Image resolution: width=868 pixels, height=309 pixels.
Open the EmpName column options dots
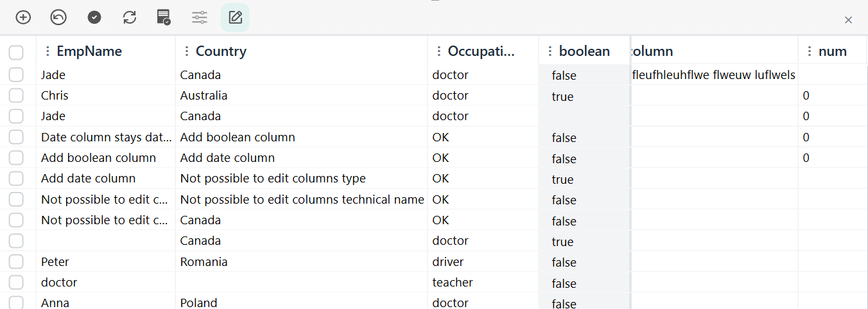47,51
